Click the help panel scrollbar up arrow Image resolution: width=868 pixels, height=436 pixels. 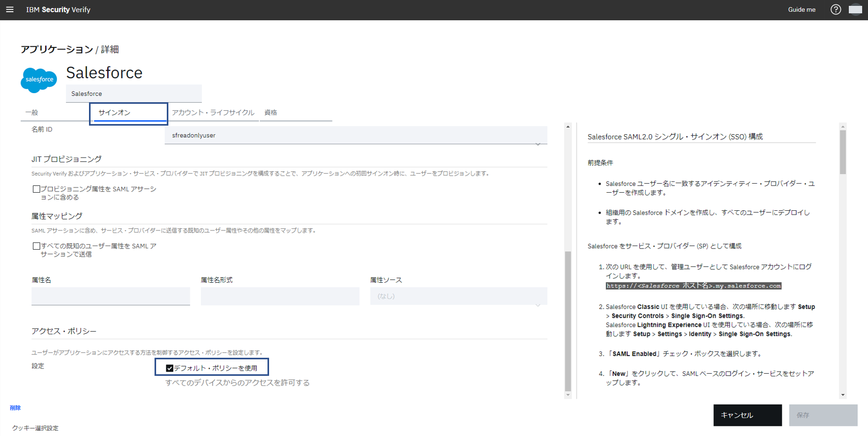coord(843,127)
